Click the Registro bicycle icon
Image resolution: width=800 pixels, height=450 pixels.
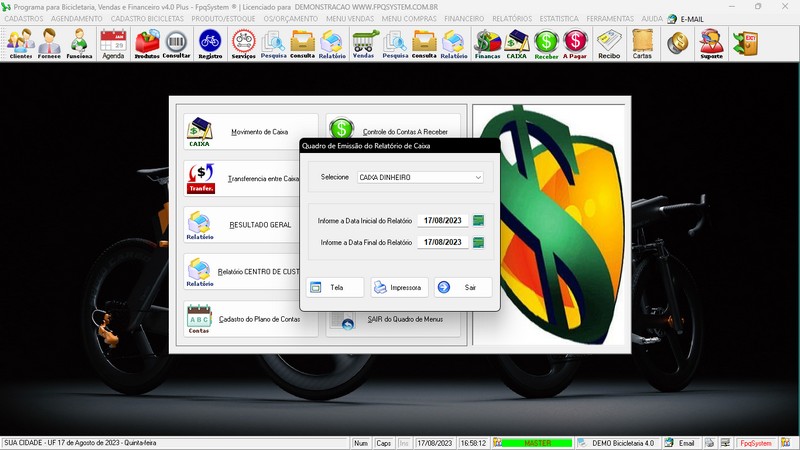pyautogui.click(x=210, y=43)
